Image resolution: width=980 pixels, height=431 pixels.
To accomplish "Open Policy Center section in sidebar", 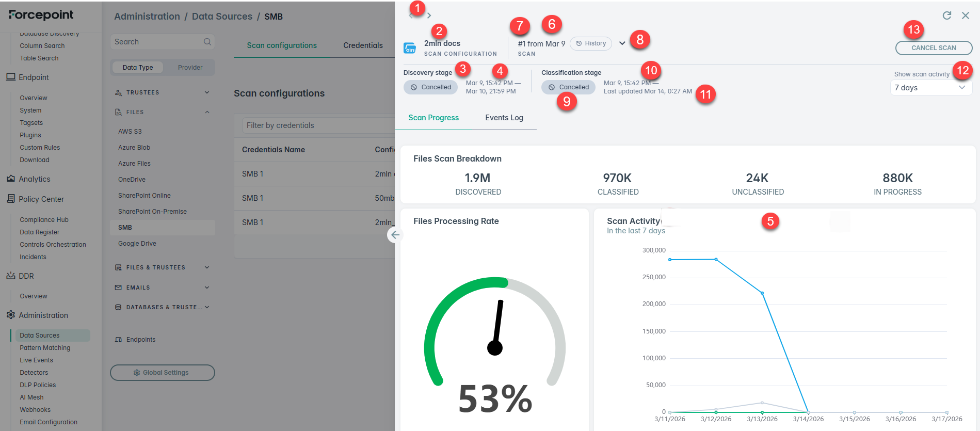I will click(41, 199).
